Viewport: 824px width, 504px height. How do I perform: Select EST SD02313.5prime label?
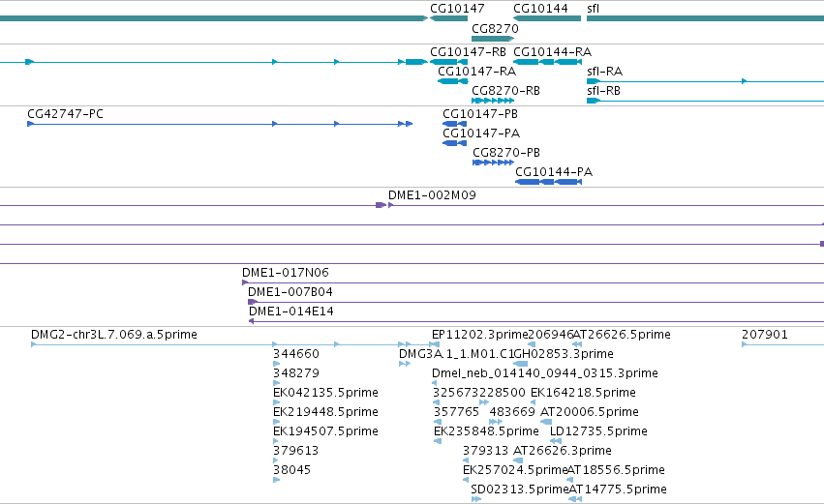point(520,489)
